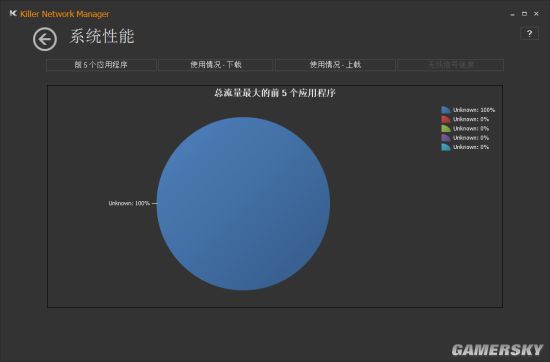This screenshot has width=550, height=362.
Task: Maximize the Killer Network Manager window
Action: pos(524,14)
